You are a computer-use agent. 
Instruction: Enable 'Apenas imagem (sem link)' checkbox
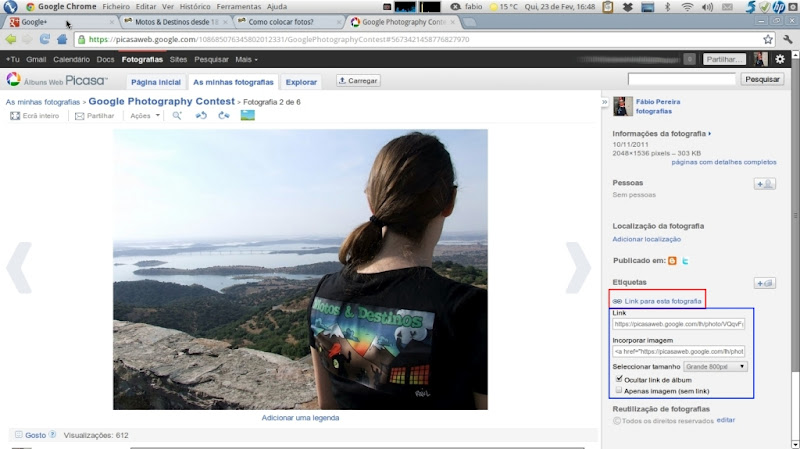point(619,390)
